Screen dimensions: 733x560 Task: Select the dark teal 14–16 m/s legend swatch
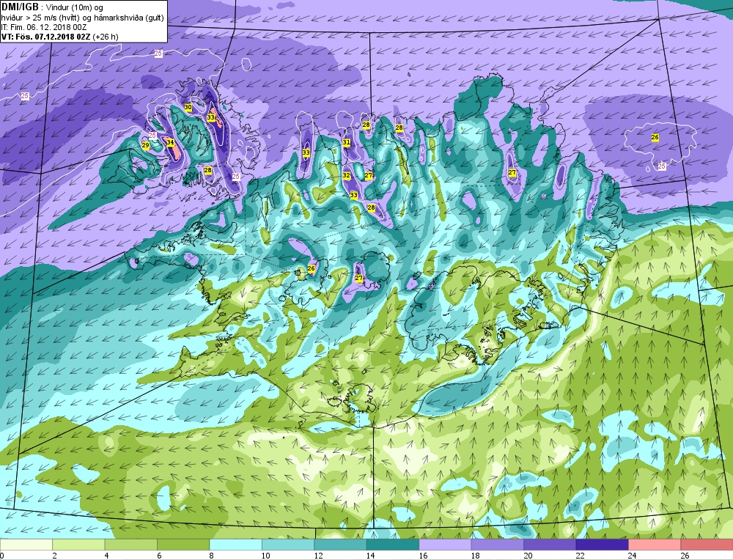[393, 545]
